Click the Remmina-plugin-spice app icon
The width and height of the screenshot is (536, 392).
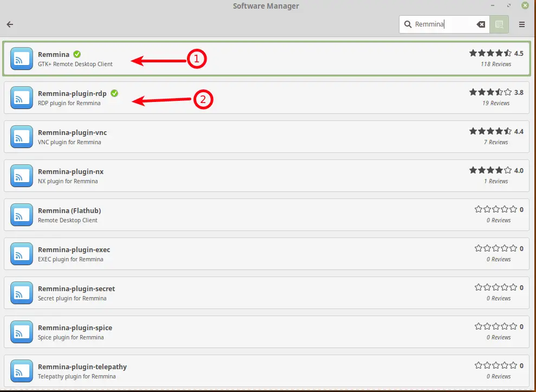click(x=22, y=331)
